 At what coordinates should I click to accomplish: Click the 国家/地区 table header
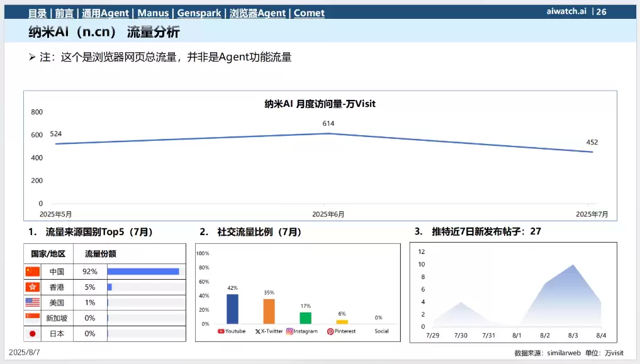click(x=48, y=254)
